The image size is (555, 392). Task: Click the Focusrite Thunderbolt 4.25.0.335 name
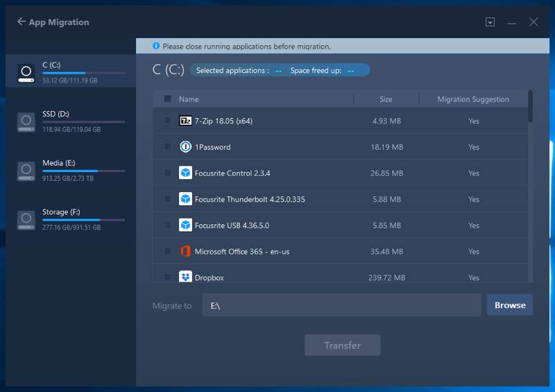250,199
